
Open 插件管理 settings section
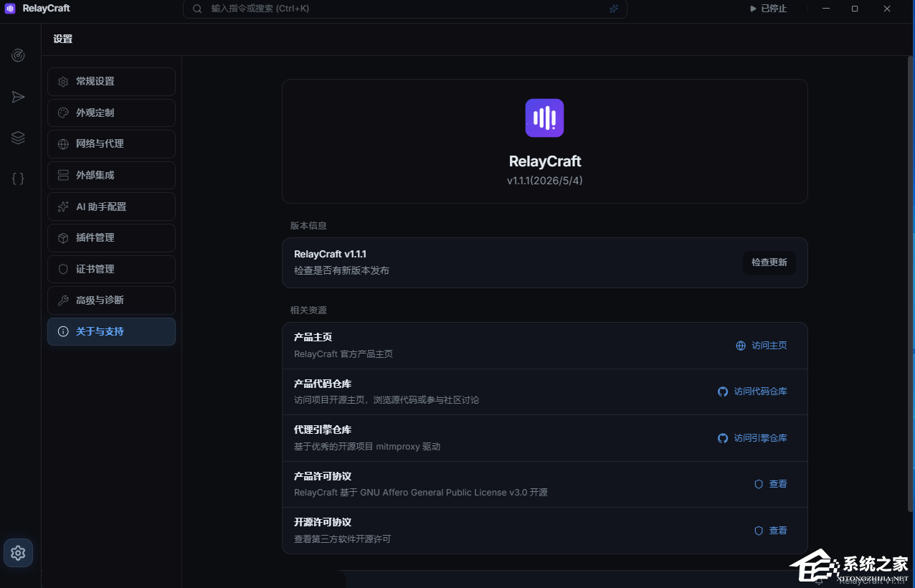(x=111, y=238)
